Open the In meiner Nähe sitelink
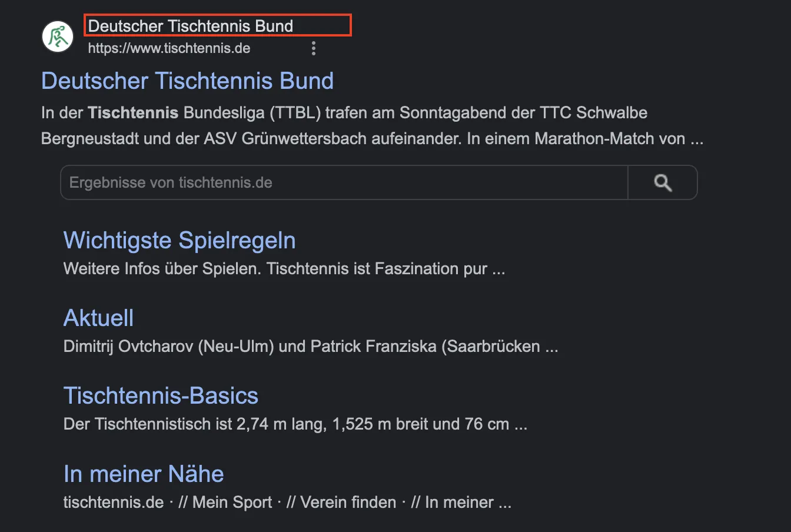 [x=144, y=474]
